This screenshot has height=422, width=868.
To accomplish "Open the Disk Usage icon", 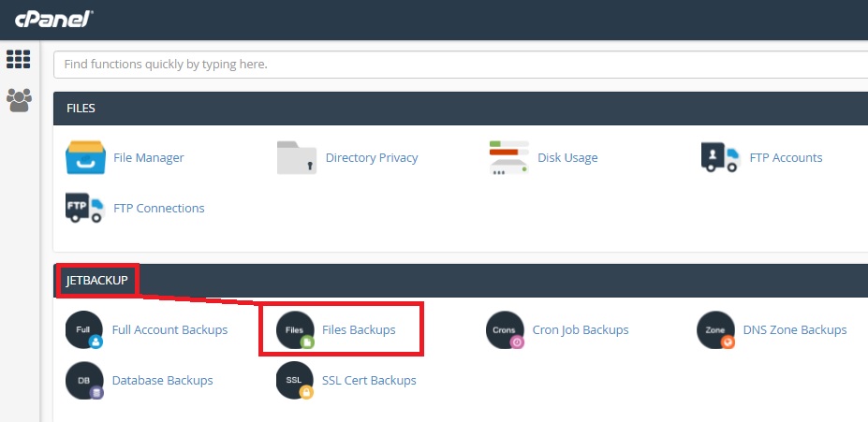I will point(508,157).
